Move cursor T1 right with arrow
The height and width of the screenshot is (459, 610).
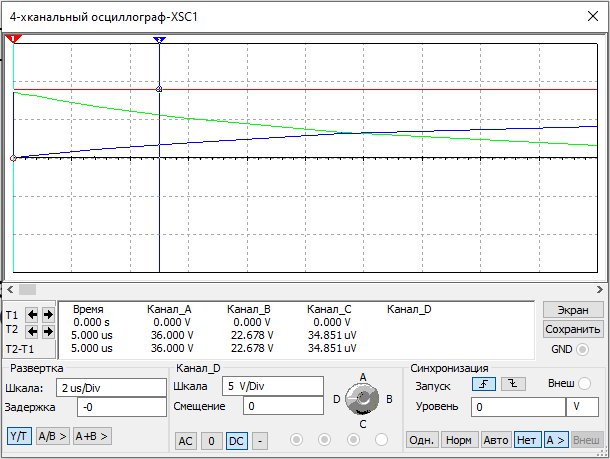48,314
